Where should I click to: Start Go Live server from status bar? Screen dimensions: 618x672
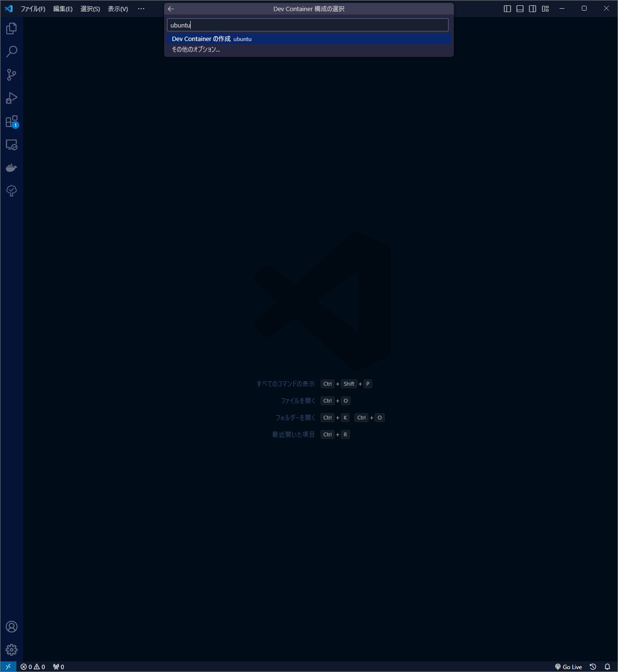click(x=568, y=667)
